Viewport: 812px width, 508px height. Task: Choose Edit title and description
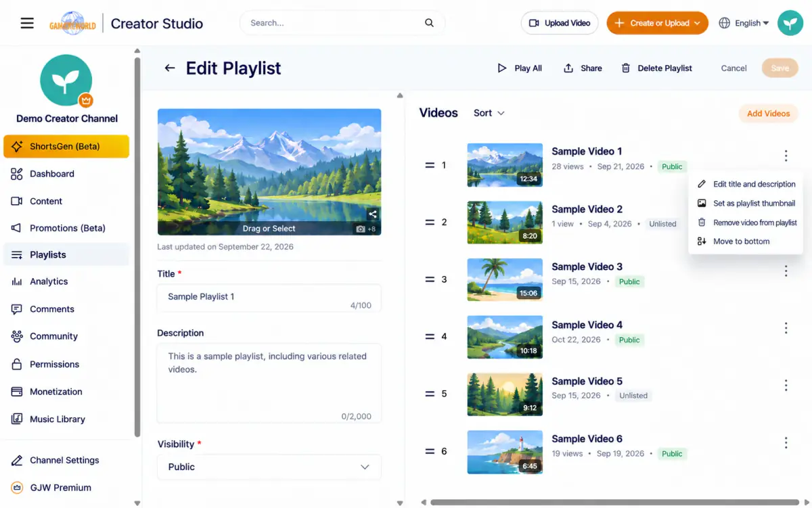[x=746, y=184]
